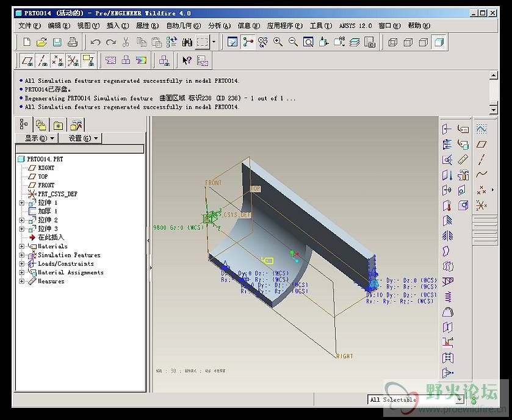Select no hidden display style
512x420 pixels.
pos(423,42)
